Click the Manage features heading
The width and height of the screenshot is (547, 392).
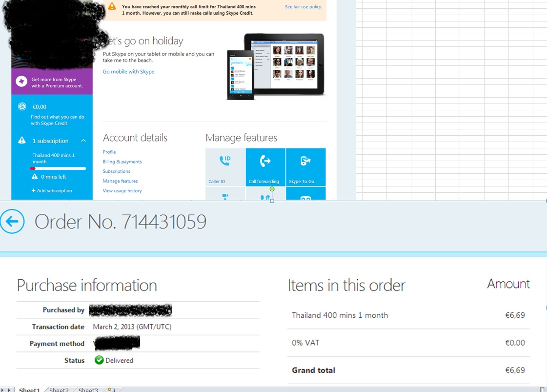click(241, 138)
